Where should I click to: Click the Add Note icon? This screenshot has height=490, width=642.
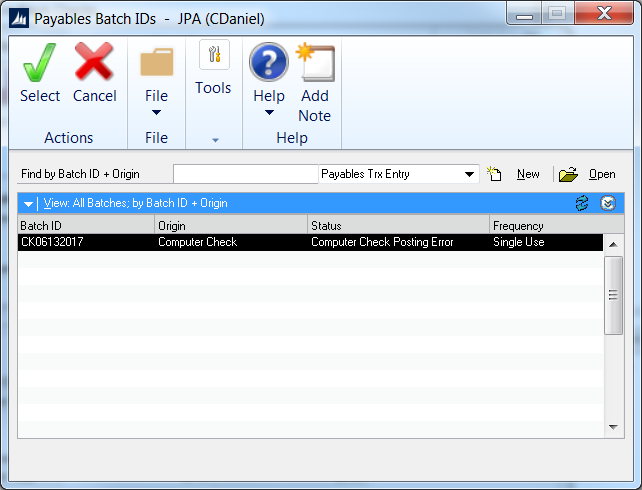[x=315, y=63]
